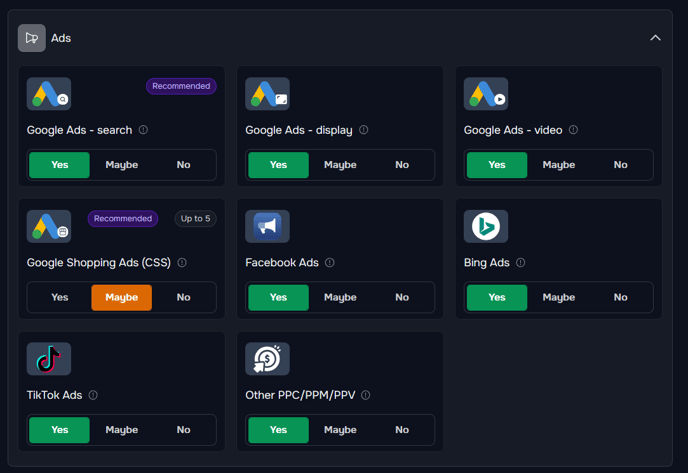Click Recommended badge on Google Shopping Ads

123,219
